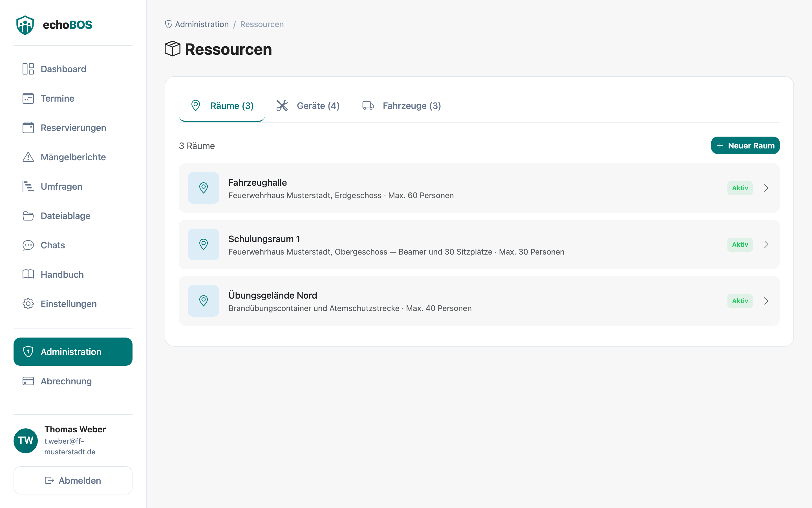This screenshot has width=812, height=508.
Task: Click the Ressourcen breadcrumb item
Action: tap(262, 24)
